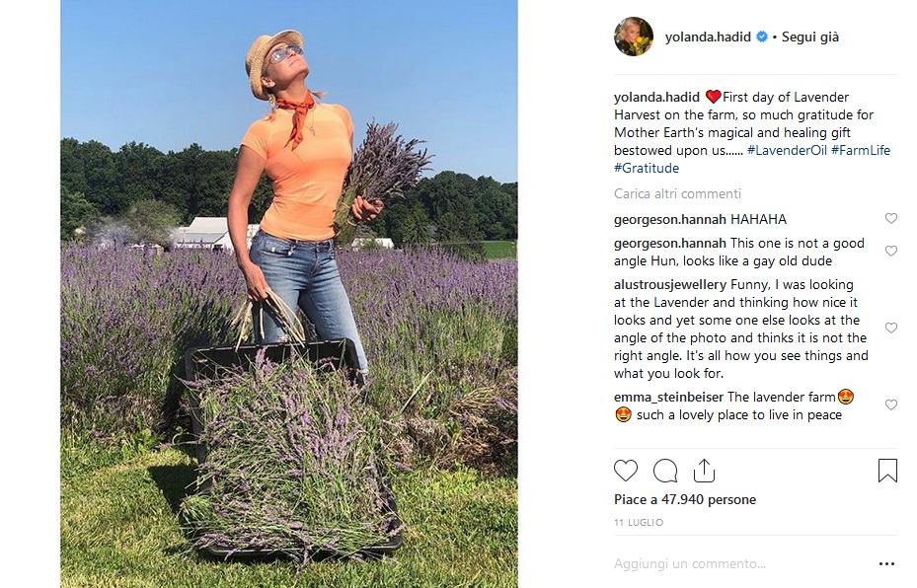Like emma_steinbeiser's comment heart

click(890, 405)
